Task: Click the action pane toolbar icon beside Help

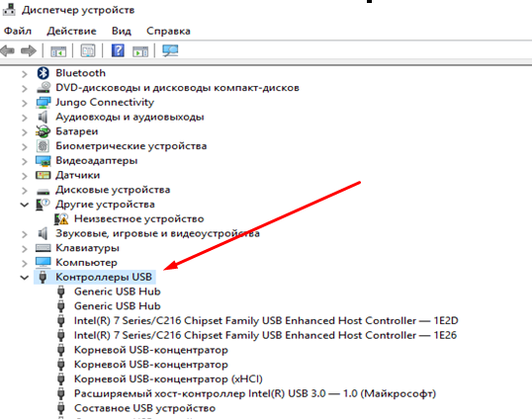Action: pos(140,51)
